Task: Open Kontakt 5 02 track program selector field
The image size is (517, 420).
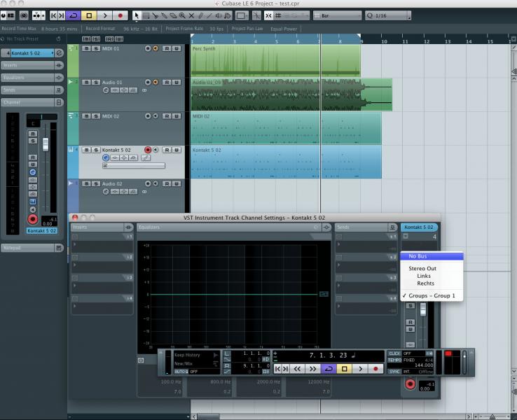Action: pyautogui.click(x=134, y=166)
